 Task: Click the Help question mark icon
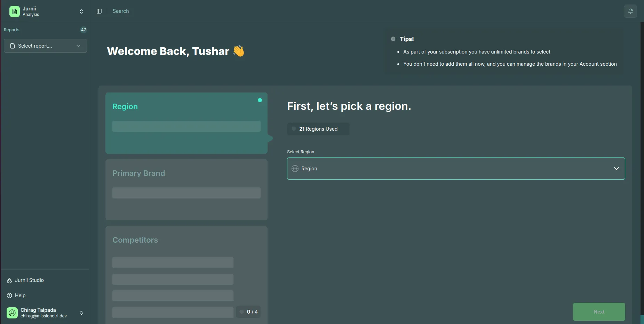point(9,295)
